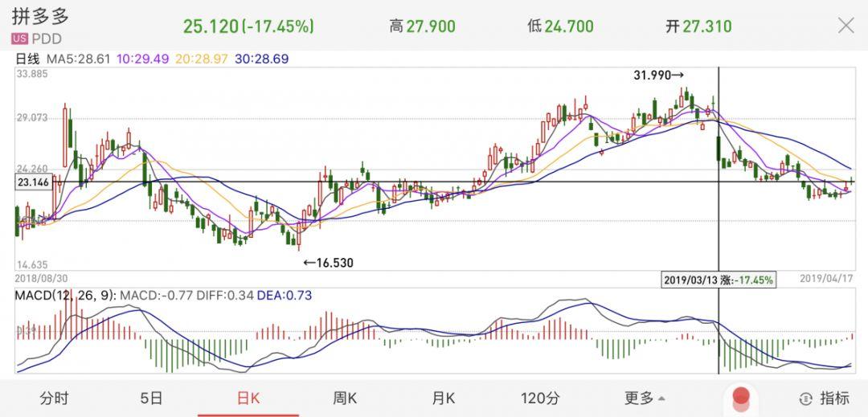The height and width of the screenshot is (417, 868).
Task: Open the 月K monthly chart tab
Action: point(443,398)
